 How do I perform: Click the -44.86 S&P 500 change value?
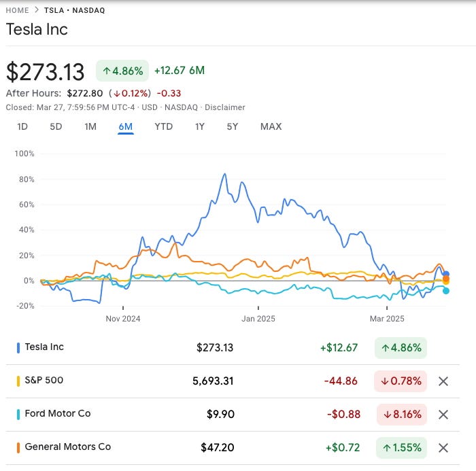(341, 381)
